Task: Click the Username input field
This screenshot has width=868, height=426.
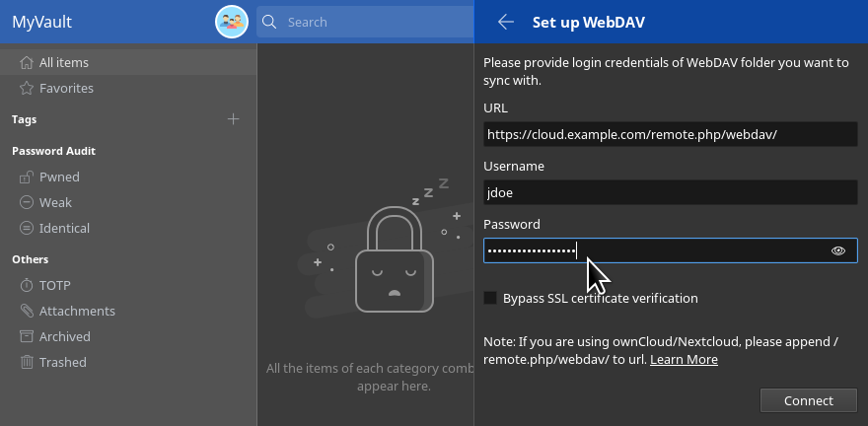Action: (670, 192)
